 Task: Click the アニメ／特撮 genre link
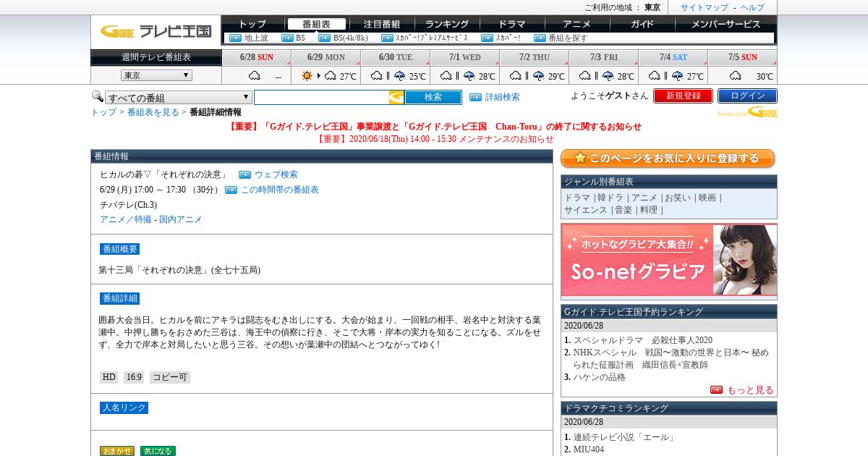pos(126,219)
